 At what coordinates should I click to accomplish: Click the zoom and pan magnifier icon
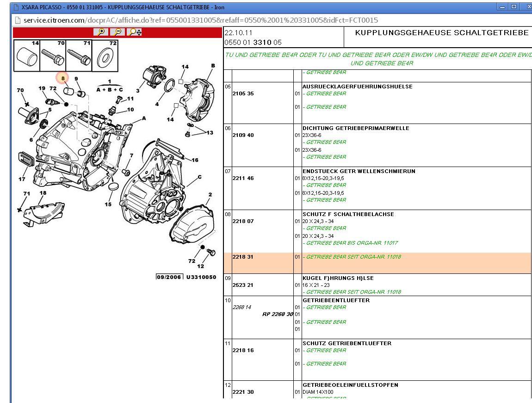[135, 32]
